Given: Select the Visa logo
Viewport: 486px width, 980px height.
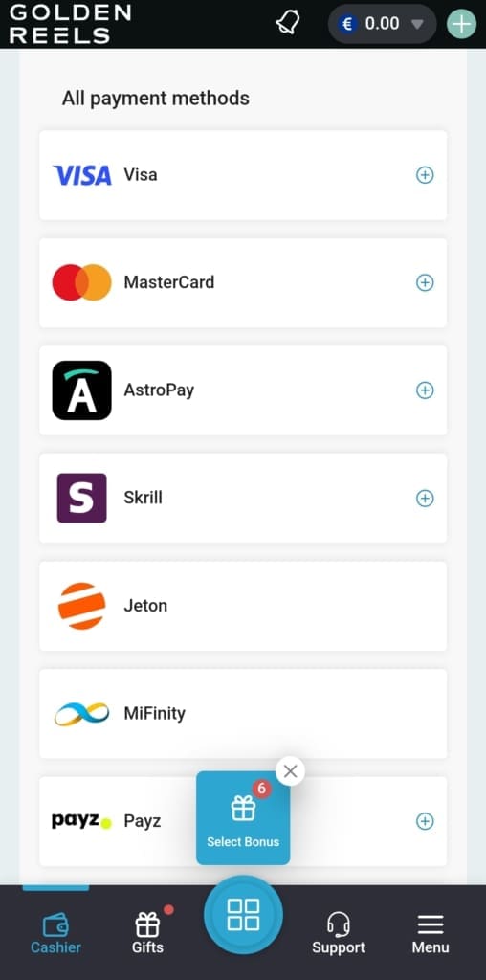Looking at the screenshot, I should pyautogui.click(x=82, y=175).
